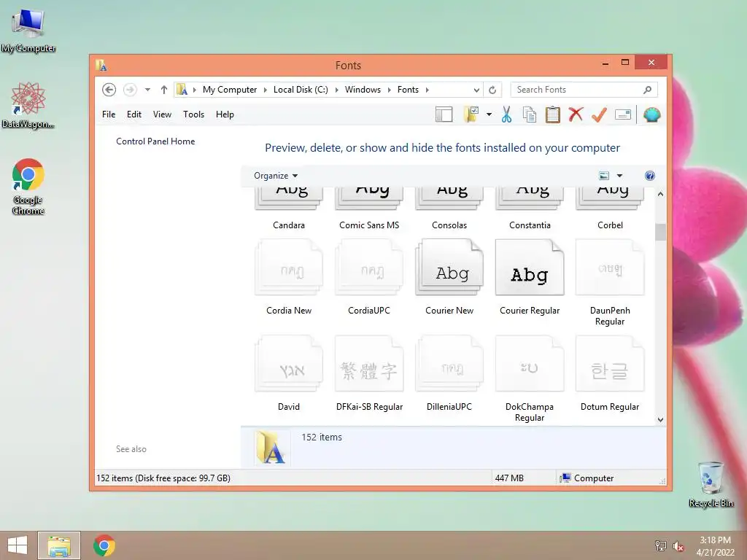
Task: Go up one folder level
Action: [x=164, y=90]
